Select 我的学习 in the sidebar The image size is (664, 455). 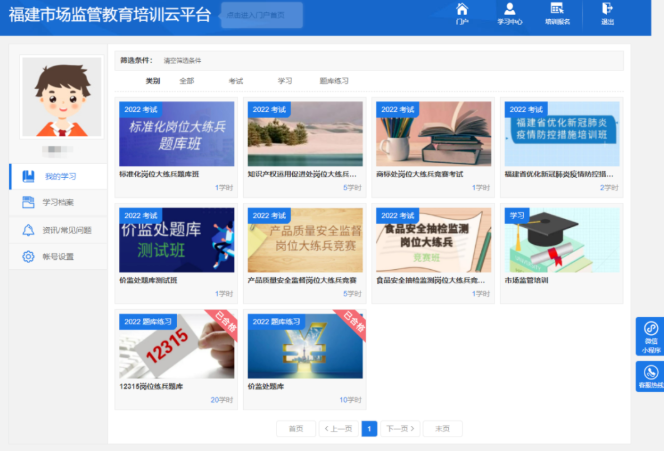click(x=59, y=177)
